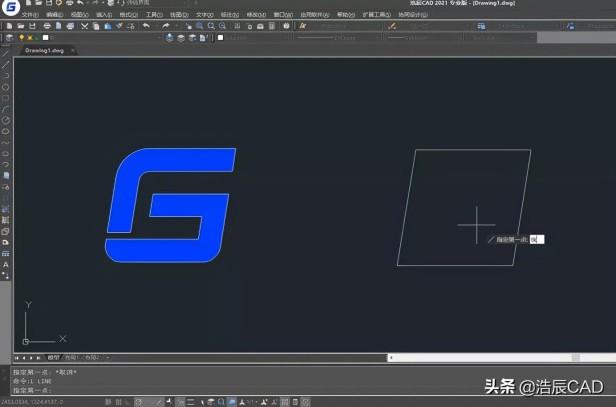Select the Spline tool in draw toolbar
The width and height of the screenshot is (616, 407).
[6, 142]
